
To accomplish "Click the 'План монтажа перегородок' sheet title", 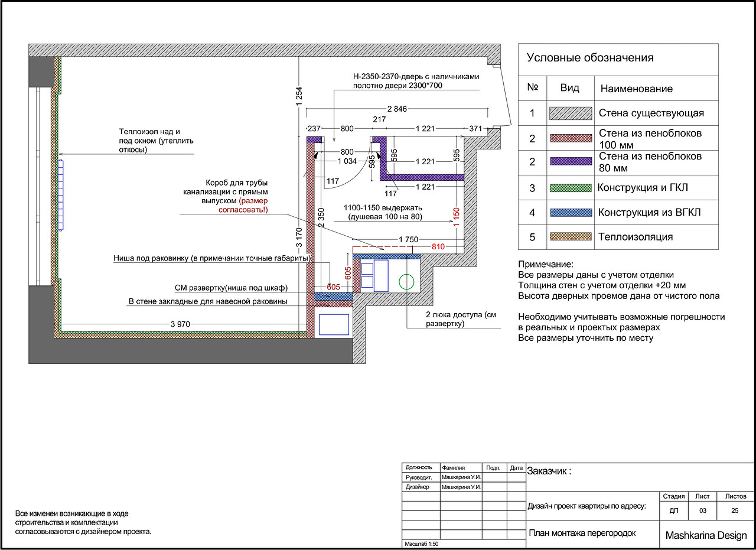I will coord(582,533).
